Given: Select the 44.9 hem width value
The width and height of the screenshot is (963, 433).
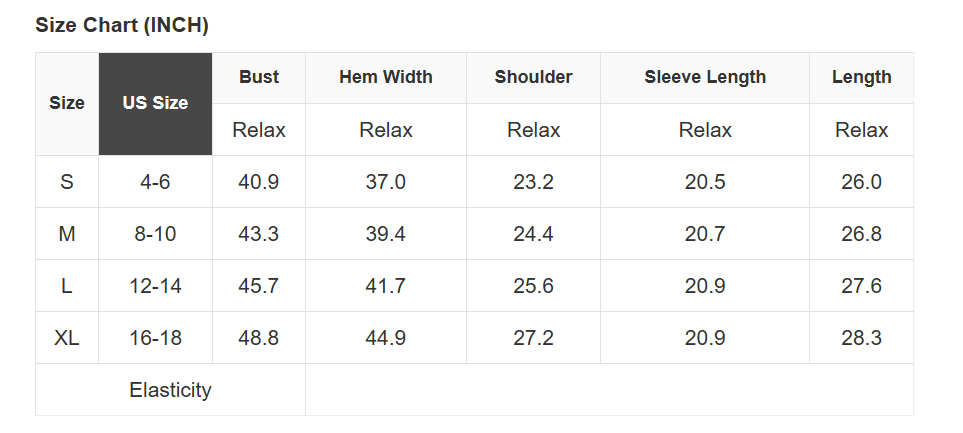Looking at the screenshot, I should tap(386, 338).
